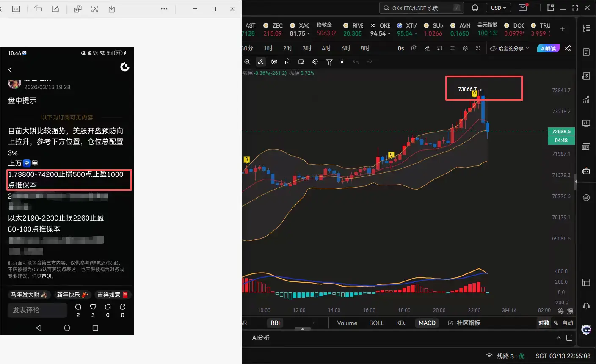Click the chart screenshot camera icon
This screenshot has width=596, height=364.
click(414, 48)
